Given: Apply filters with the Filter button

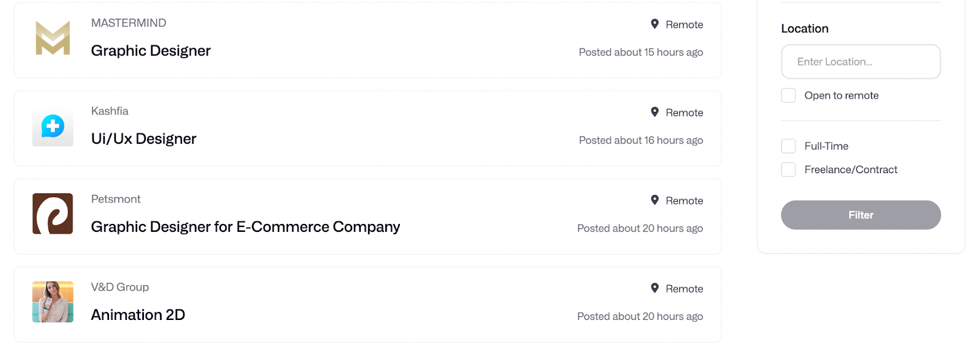Looking at the screenshot, I should (861, 215).
